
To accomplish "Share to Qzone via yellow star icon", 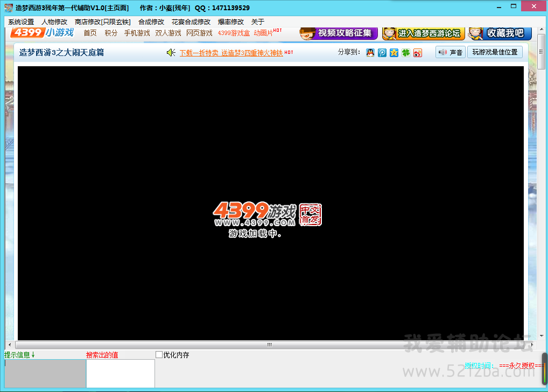I will (394, 52).
